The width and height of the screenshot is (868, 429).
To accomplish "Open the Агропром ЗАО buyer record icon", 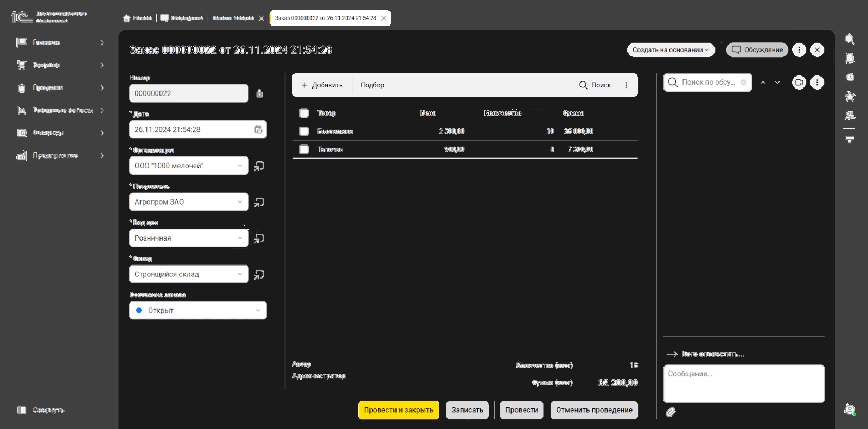I will [x=259, y=202].
